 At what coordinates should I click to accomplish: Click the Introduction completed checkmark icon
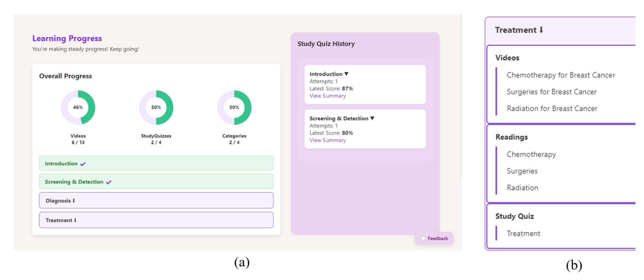83,164
